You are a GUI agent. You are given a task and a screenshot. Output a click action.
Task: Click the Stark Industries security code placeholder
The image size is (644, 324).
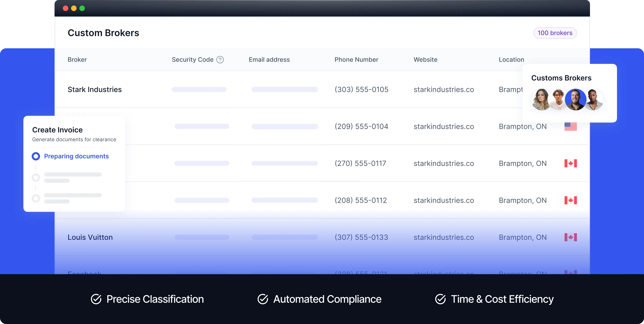199,89
